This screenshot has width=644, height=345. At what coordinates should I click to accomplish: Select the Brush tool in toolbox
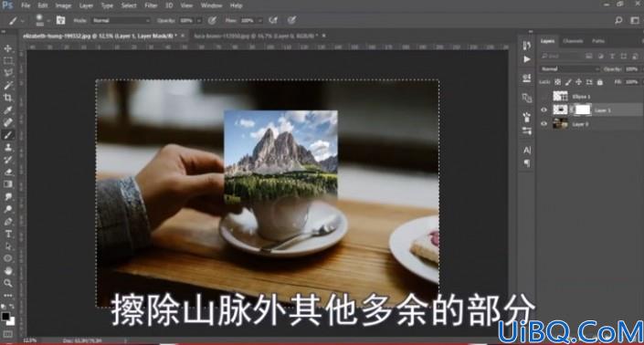(x=8, y=135)
